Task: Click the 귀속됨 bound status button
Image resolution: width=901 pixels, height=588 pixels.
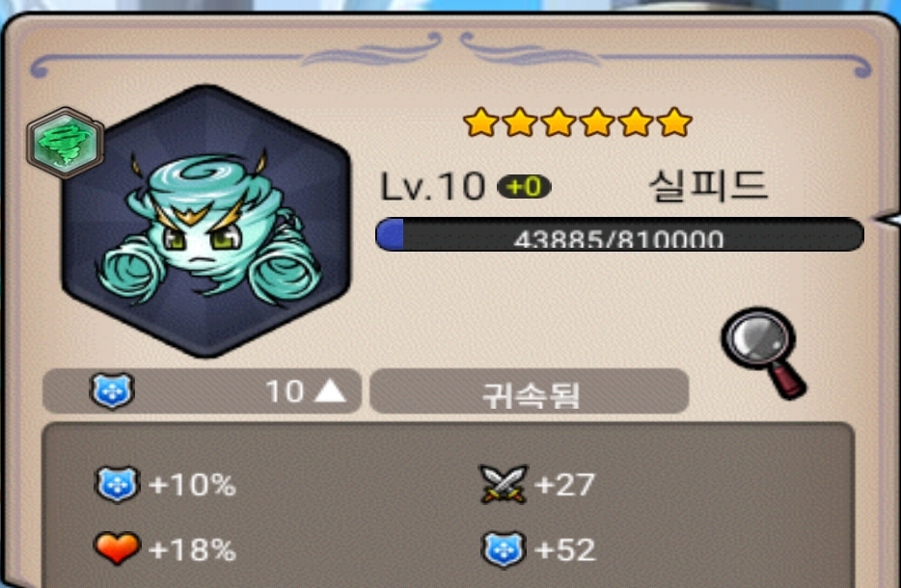Action: coord(530,391)
